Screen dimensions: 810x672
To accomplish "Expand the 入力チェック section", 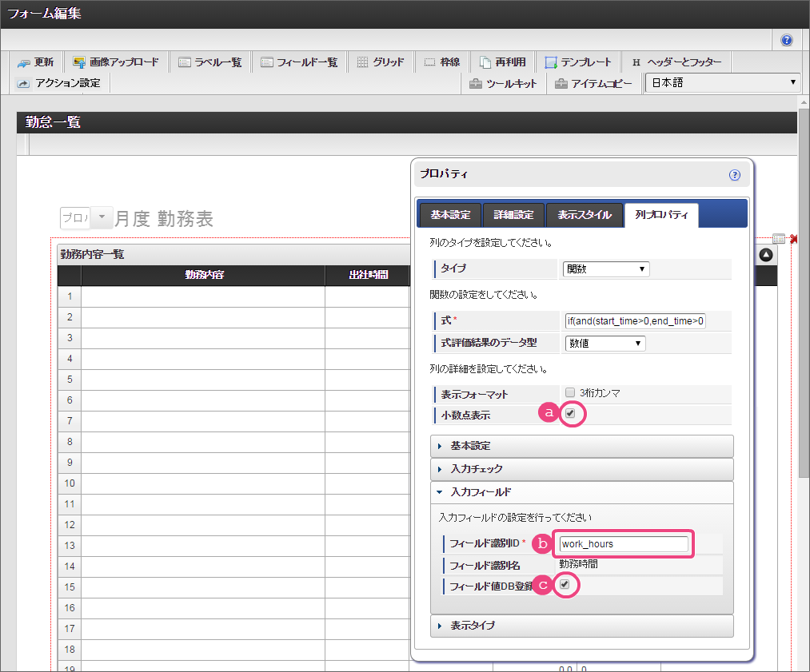I will click(x=581, y=469).
